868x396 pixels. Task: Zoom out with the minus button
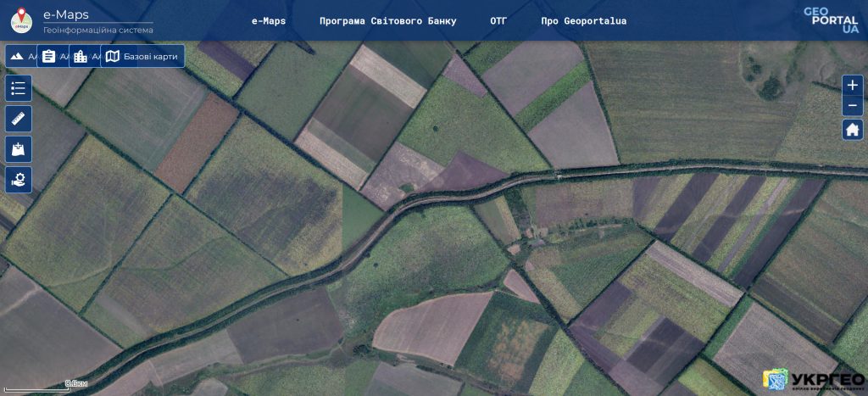coord(853,106)
